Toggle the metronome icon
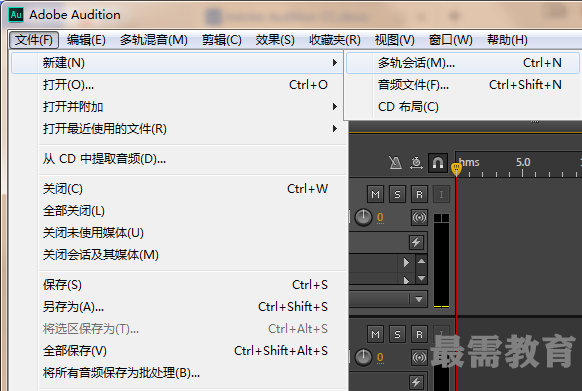Viewport: 582px width, 391px height. coord(395,163)
